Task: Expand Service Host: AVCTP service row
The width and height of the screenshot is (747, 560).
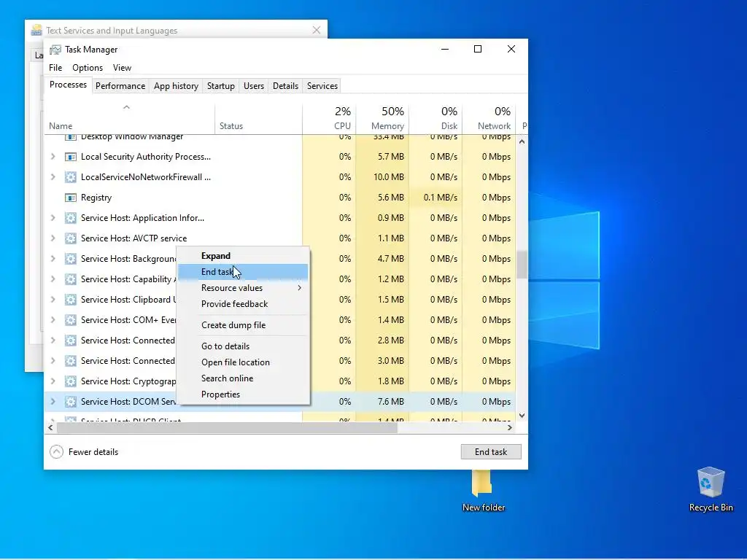Action: click(53, 238)
